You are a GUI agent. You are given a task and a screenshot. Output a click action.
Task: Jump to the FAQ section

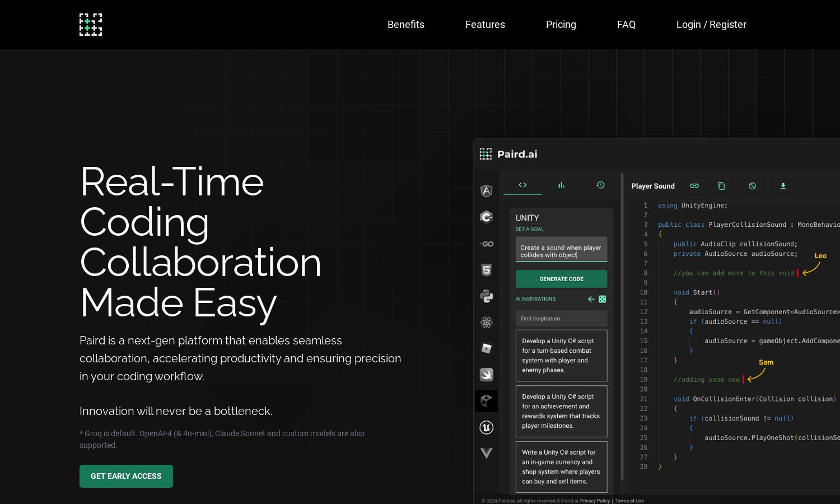(626, 25)
